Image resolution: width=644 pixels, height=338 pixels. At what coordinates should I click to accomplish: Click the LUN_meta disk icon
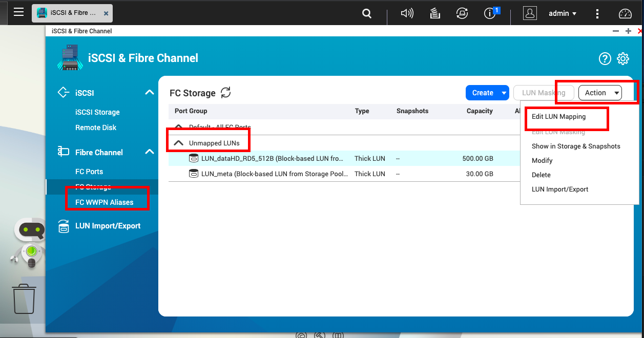click(194, 174)
